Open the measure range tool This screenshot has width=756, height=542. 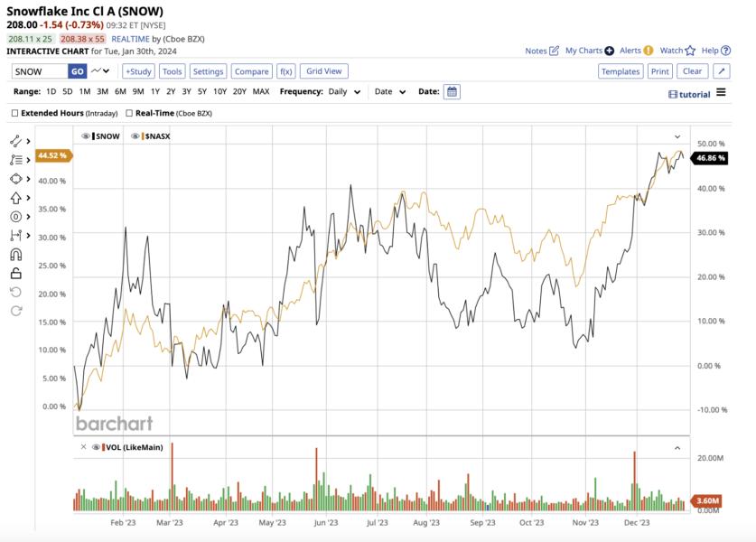tap(15, 235)
